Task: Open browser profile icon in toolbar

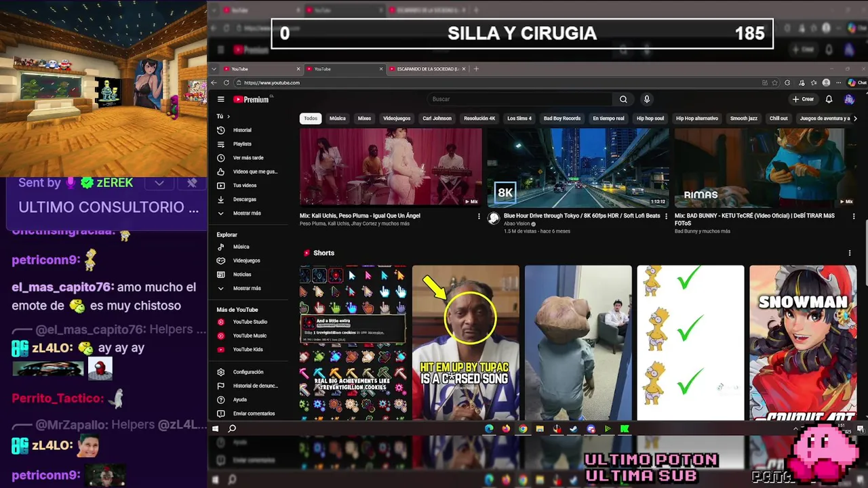Action: (826, 83)
